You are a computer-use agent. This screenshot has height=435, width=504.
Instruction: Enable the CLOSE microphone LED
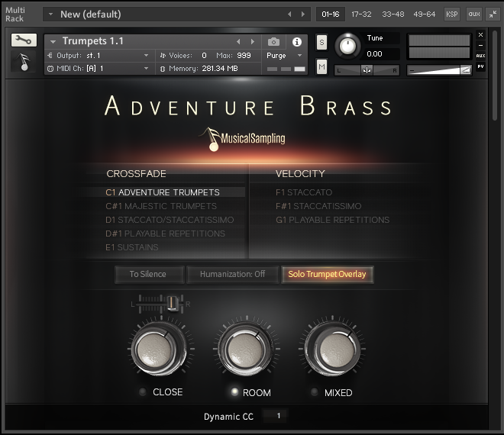[142, 391]
